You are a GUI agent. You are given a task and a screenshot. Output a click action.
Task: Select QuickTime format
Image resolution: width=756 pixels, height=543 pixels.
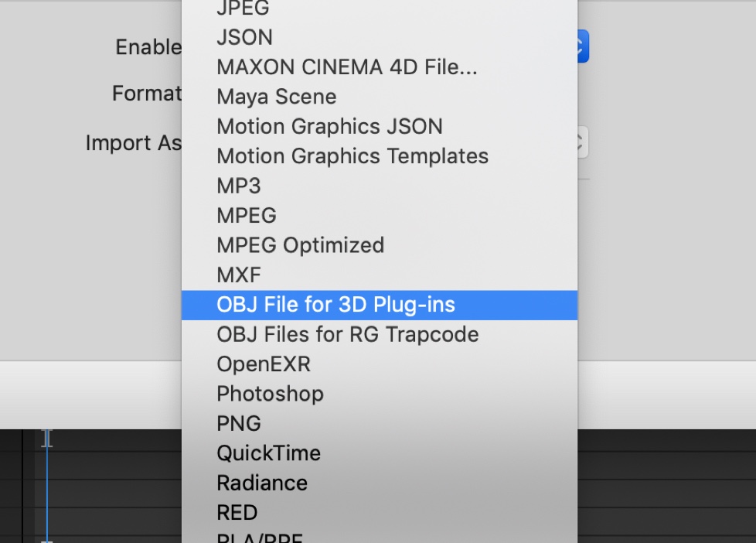(x=380, y=453)
